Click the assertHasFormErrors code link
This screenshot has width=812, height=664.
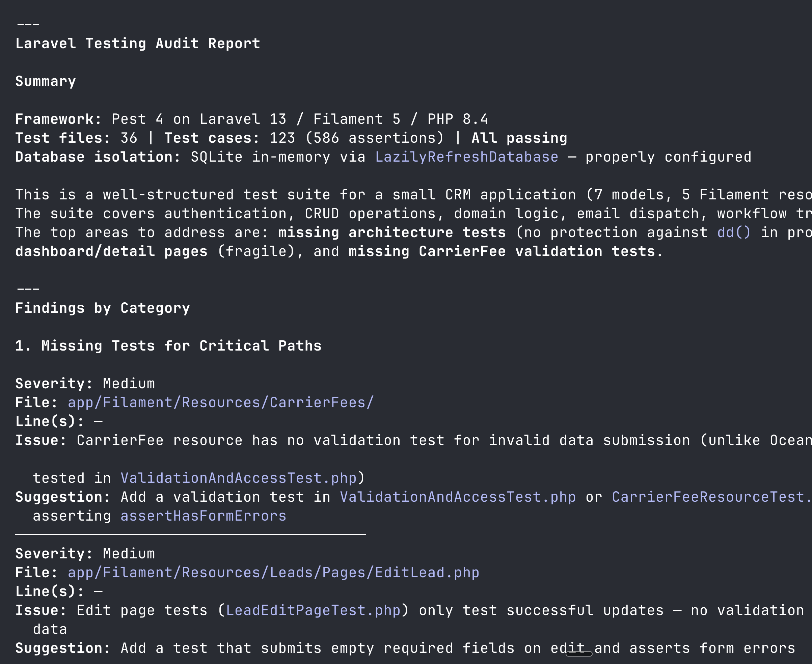pyautogui.click(x=203, y=516)
